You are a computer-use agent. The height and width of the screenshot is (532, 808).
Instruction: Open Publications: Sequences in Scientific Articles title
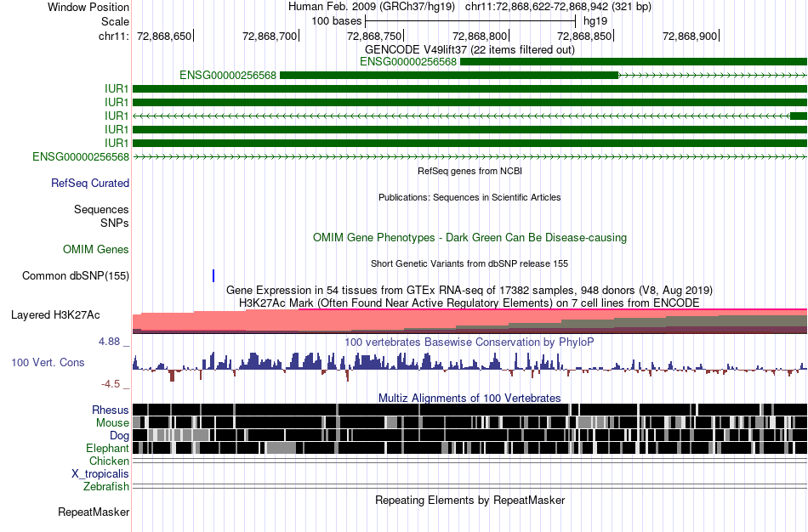point(469,197)
